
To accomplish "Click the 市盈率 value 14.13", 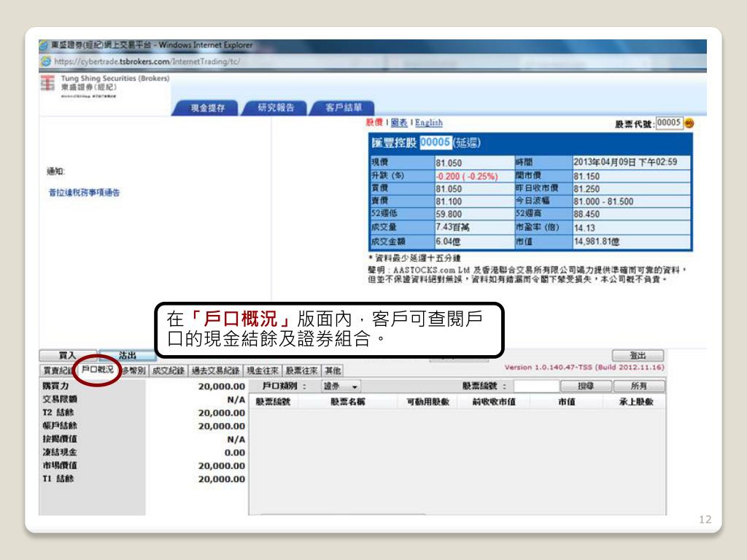I will pos(584,227).
